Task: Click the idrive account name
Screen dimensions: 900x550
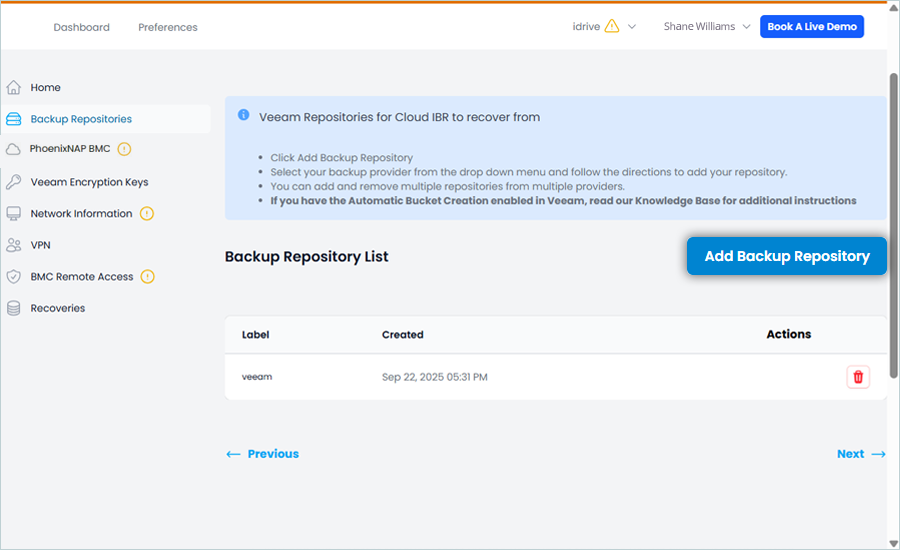Action: coord(586,26)
